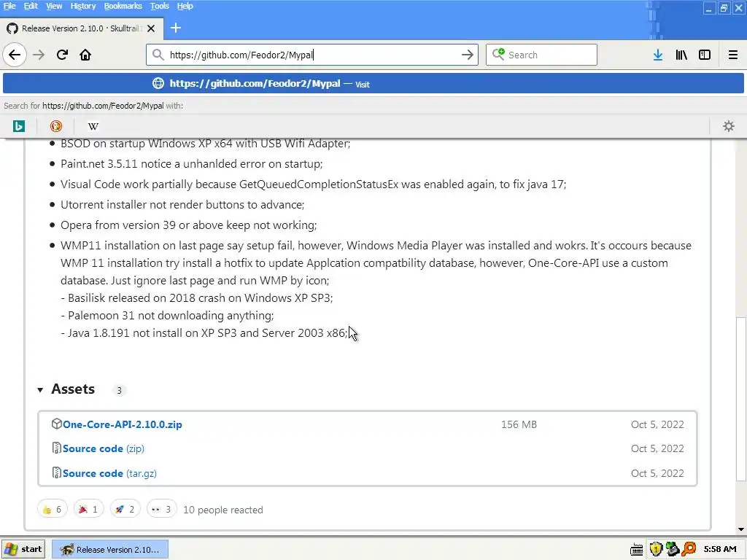
Task: Click the package icon beside One-Core-API zip
Action: (57, 424)
